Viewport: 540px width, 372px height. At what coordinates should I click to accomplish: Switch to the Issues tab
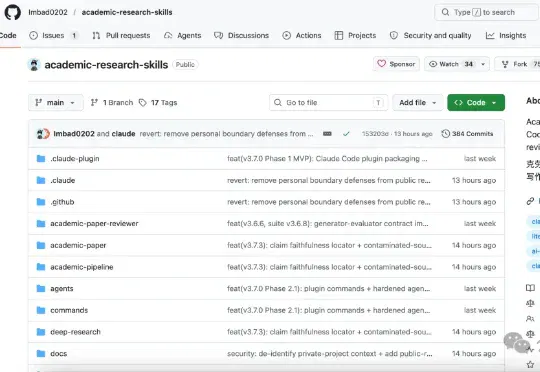point(54,35)
